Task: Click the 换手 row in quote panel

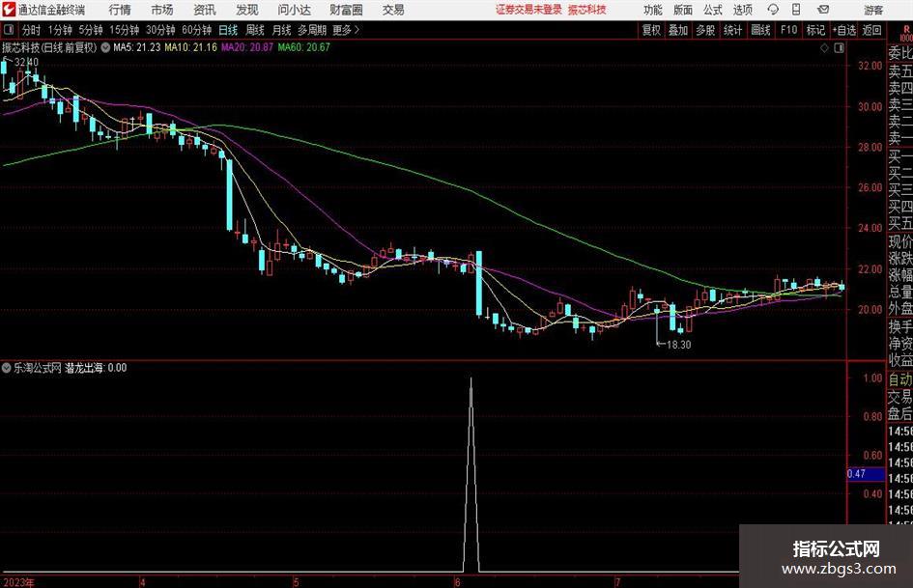Action: tap(900, 327)
